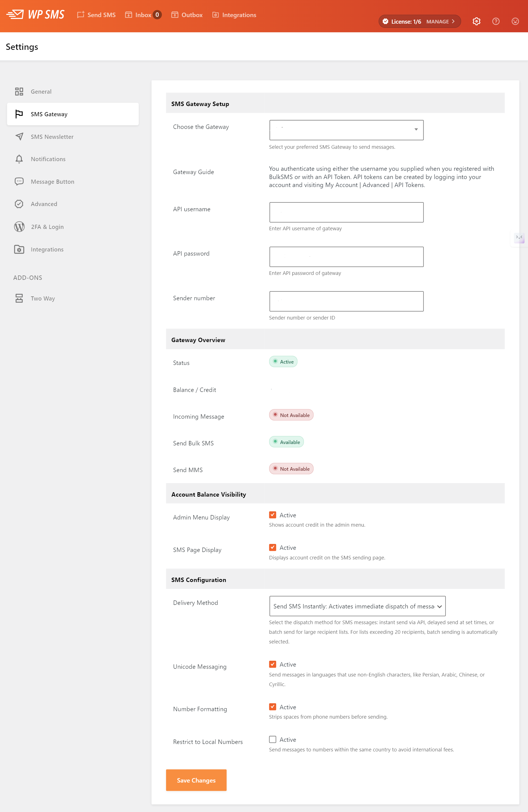Click the Inbox icon in header

tap(129, 15)
